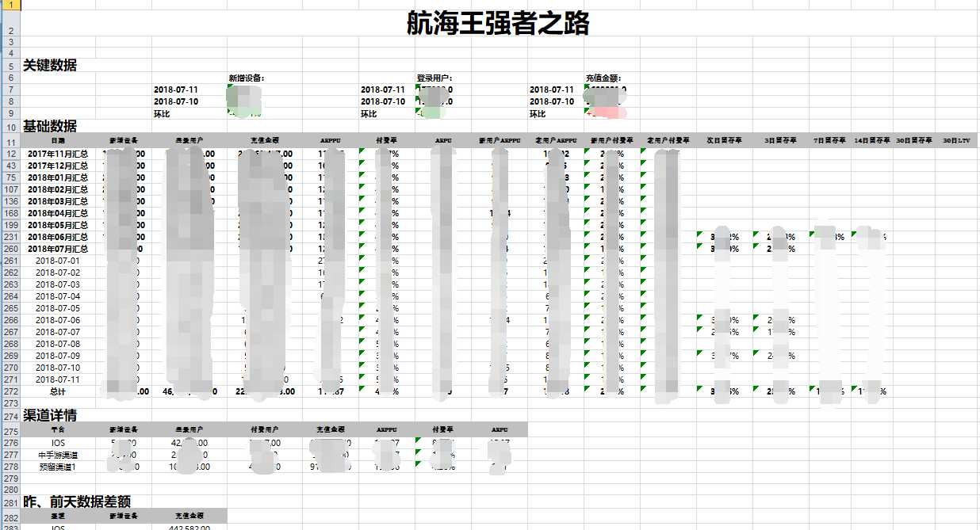Image resolution: width=980 pixels, height=530 pixels.
Task: Click the 总计 totals row label
Action: [x=58, y=391]
